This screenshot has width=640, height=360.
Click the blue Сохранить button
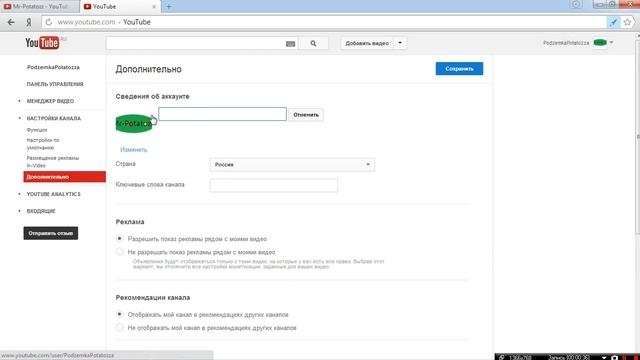tap(459, 69)
